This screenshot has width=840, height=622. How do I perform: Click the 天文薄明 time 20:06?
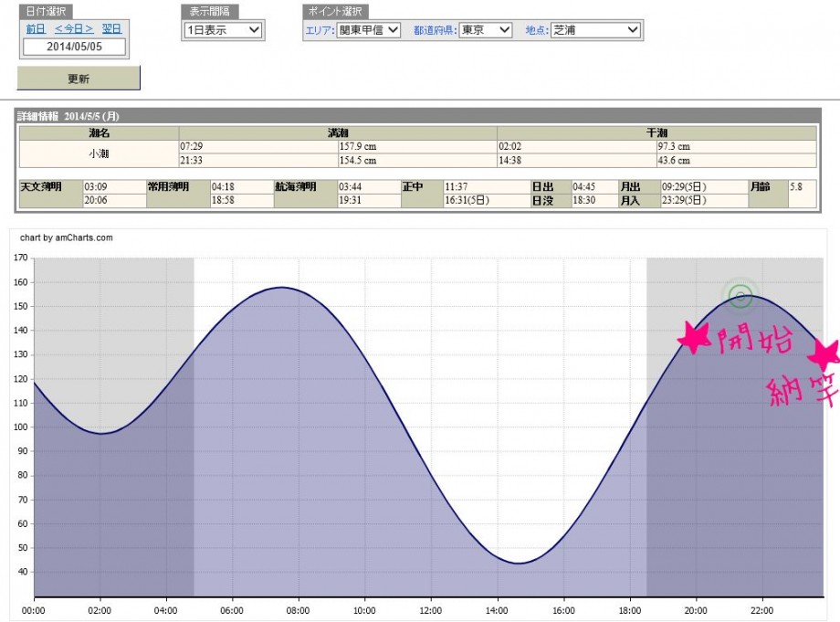pyautogui.click(x=95, y=200)
